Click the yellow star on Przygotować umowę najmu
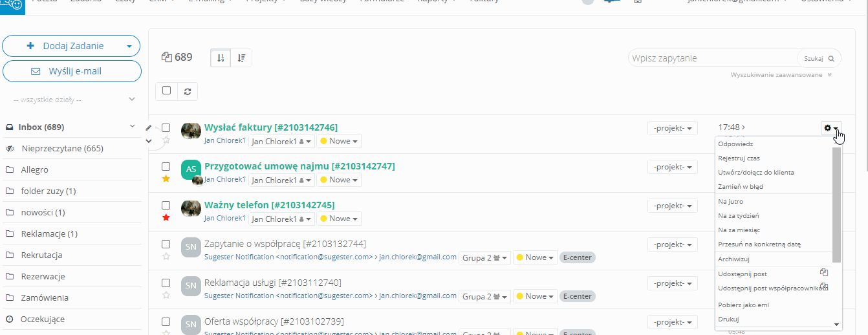 [166, 178]
